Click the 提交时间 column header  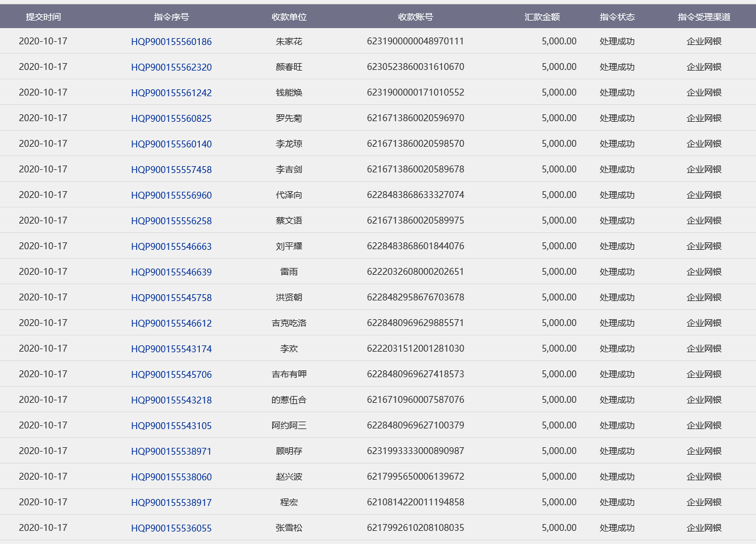(43, 17)
